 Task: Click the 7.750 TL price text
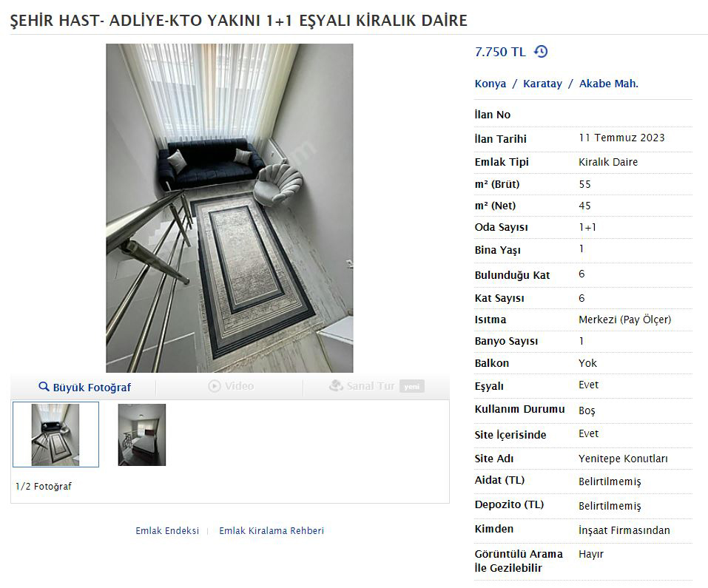(500, 52)
